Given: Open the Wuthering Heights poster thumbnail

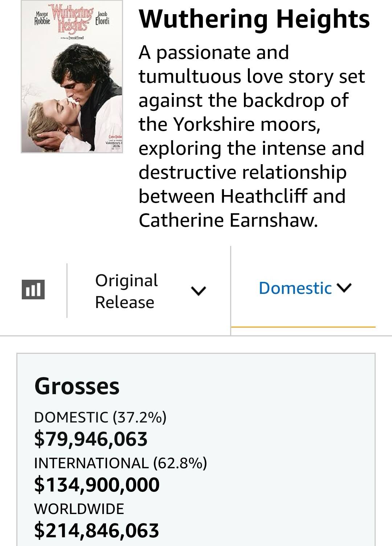Looking at the screenshot, I should pyautogui.click(x=72, y=77).
